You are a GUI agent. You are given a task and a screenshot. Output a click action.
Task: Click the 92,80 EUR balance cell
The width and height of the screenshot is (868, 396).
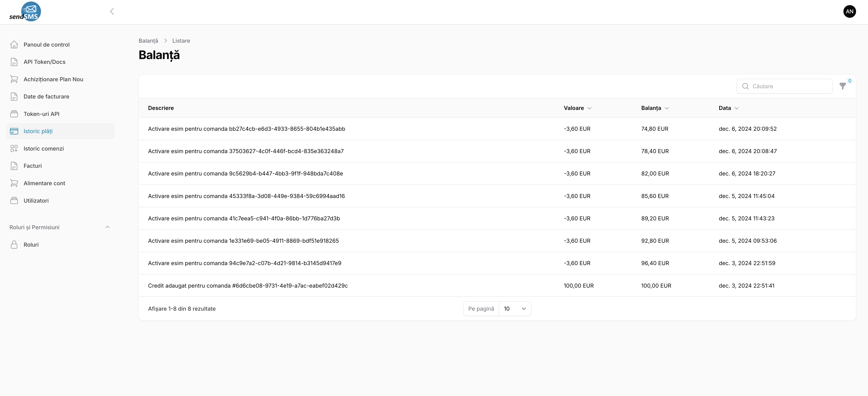(655, 241)
